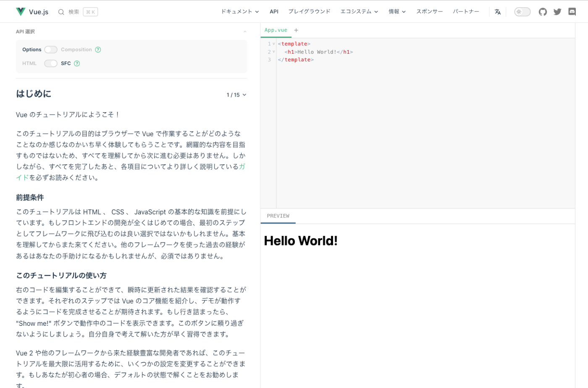Open the language translation icon menu
Viewport: 588px width, 388px height.
(498, 12)
